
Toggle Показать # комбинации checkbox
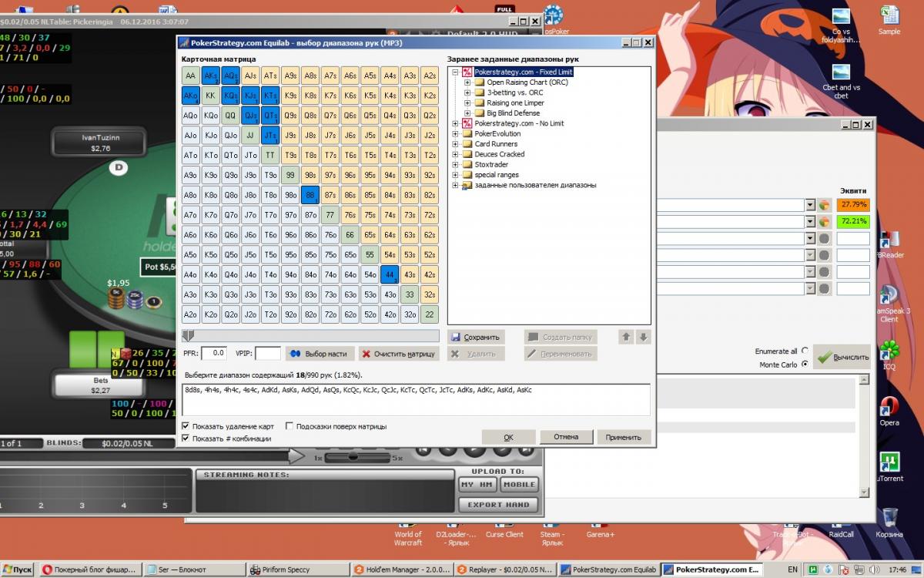[x=186, y=439]
